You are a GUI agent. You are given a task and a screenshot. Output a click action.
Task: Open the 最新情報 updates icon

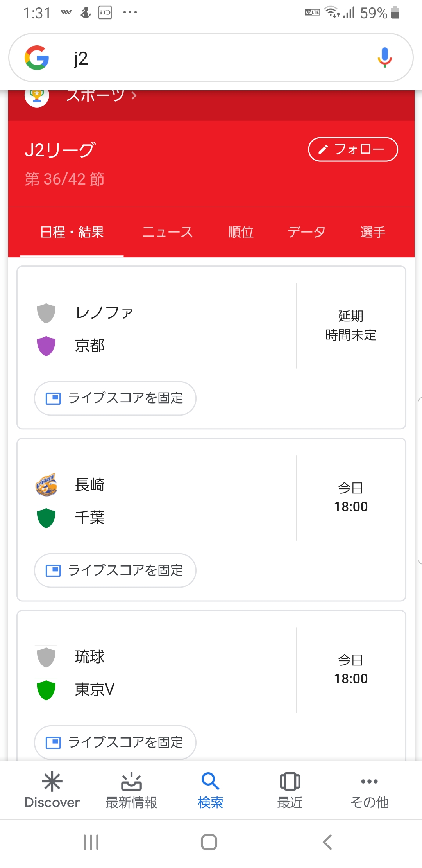131,782
